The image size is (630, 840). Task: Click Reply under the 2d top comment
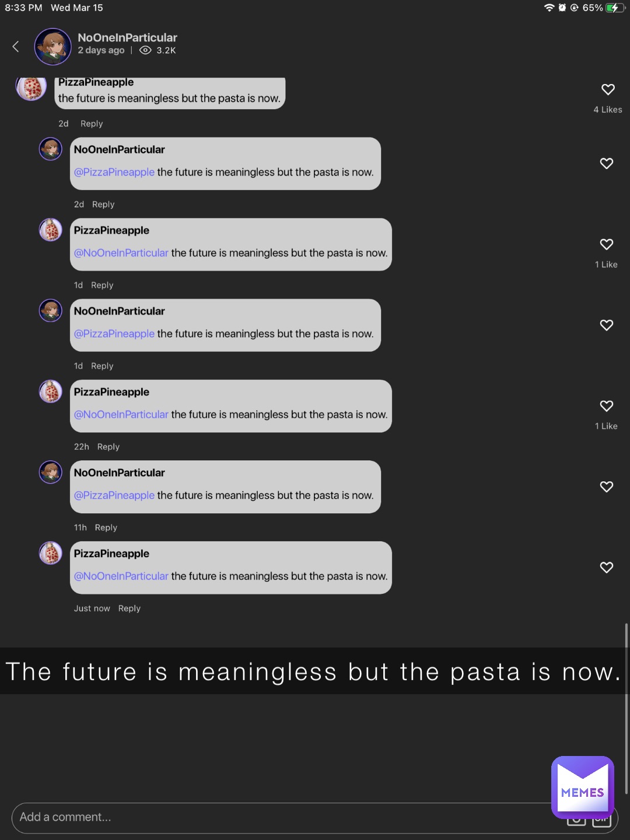tap(92, 123)
